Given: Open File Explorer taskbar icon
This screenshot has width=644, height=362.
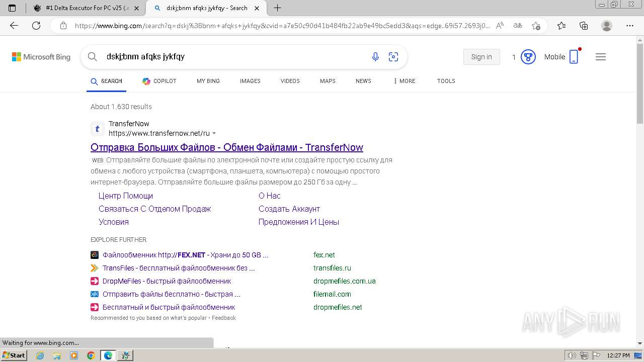Looking at the screenshot, I should pyautogui.click(x=57, y=355).
